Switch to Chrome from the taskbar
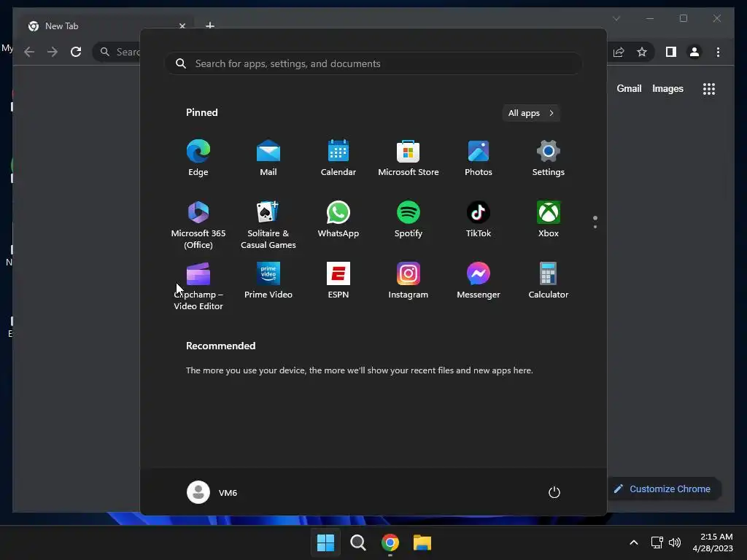 pos(390,542)
